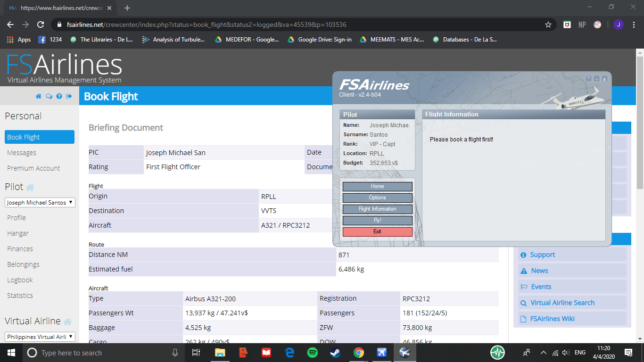Open the chat bubbles icon in site toolbar
The height and width of the screenshot is (362, 644).
pos(49,96)
